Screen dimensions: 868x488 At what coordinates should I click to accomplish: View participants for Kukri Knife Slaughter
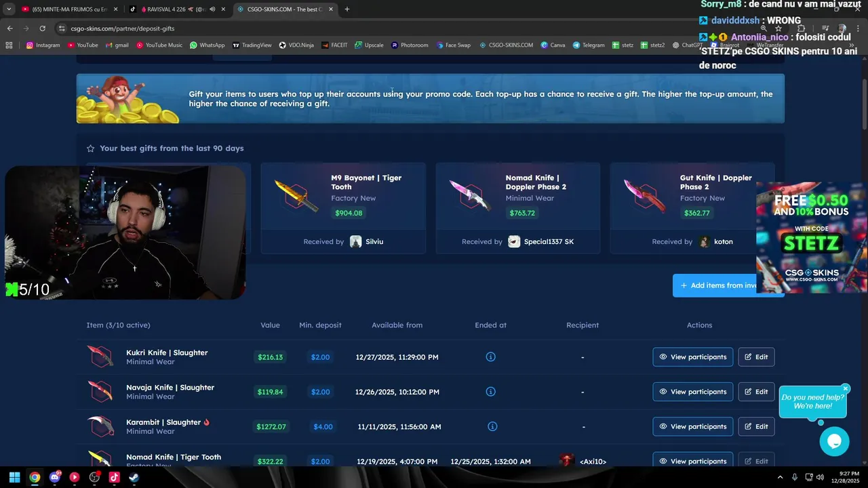pyautogui.click(x=692, y=357)
